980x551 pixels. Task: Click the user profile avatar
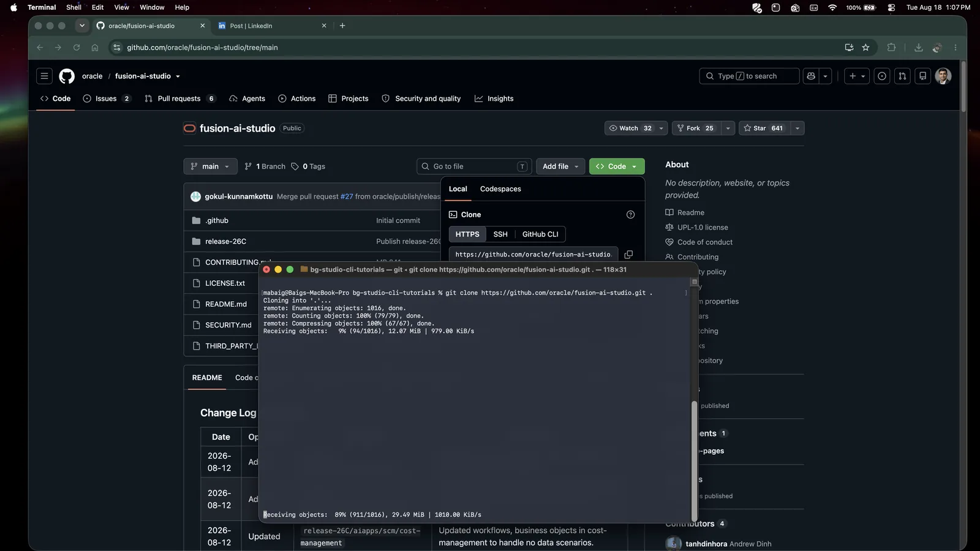coord(943,76)
